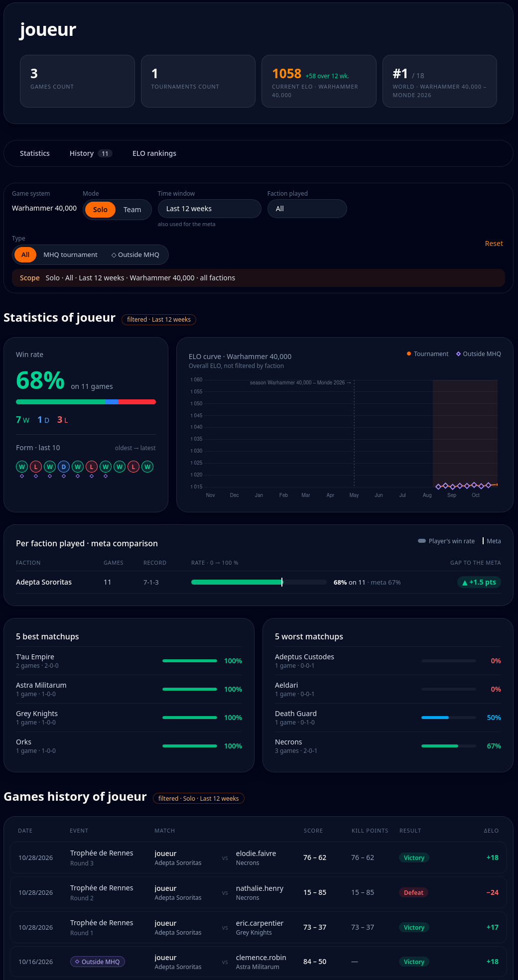Screen dimensions: 518x980
Task: Click the +1.5 pts gap badge
Action: (x=479, y=582)
